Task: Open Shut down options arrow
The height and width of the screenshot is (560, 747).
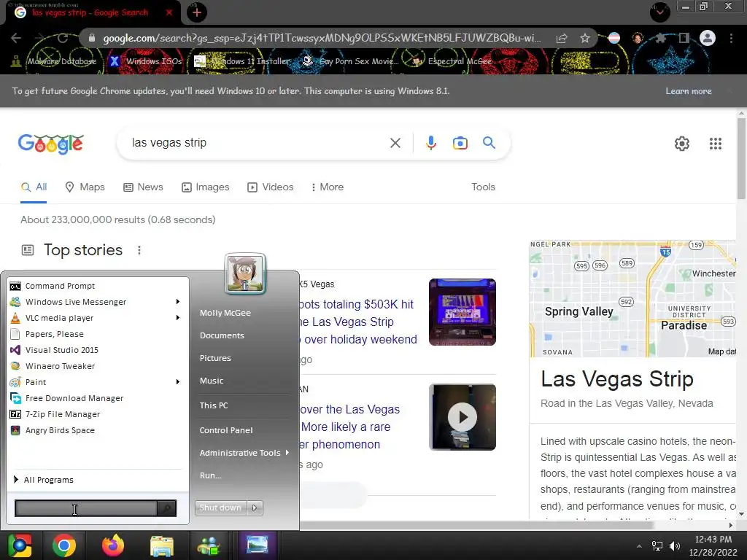Action: (x=255, y=507)
